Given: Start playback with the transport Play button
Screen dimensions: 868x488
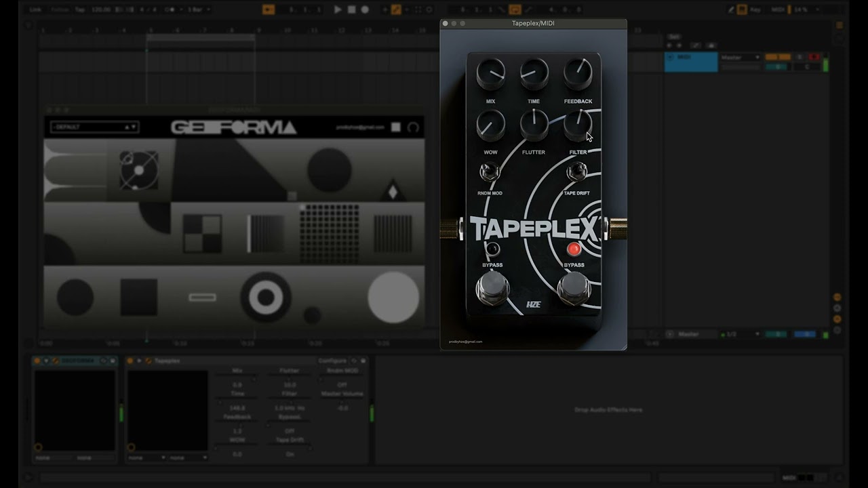Looking at the screenshot, I should [338, 9].
